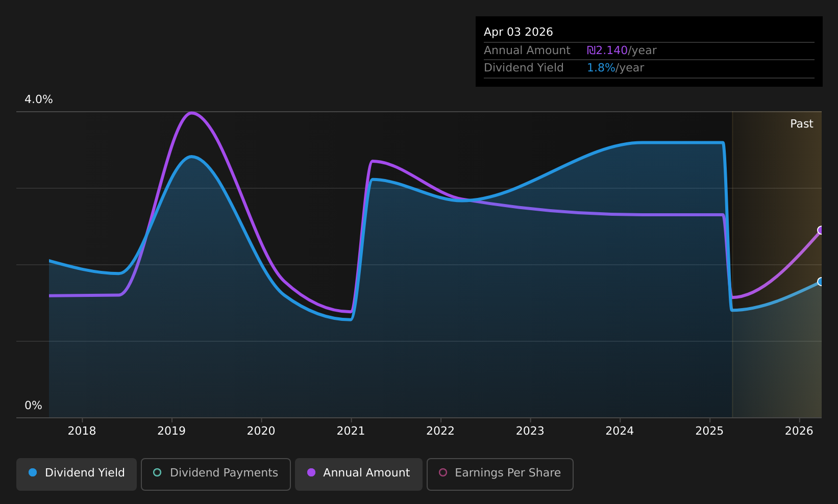Click the purple Annual Amount legend dot

click(x=311, y=472)
